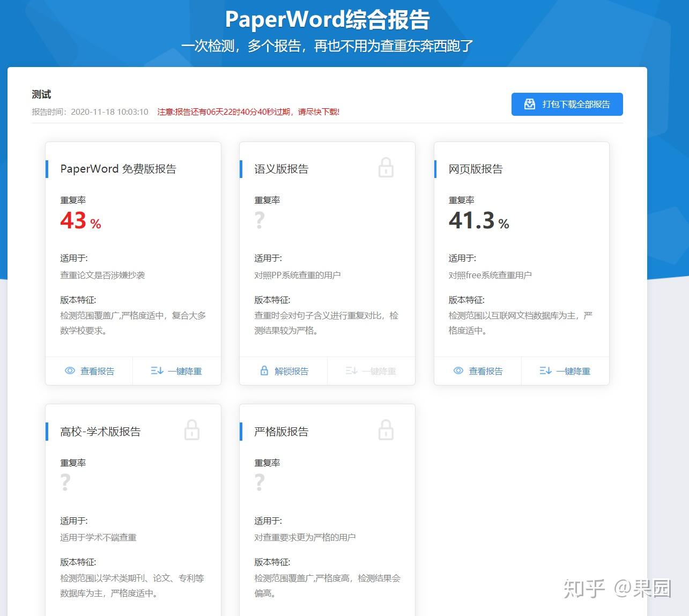Click text 对查重要求更为严格的用户
This screenshot has height=616, width=689.
pyautogui.click(x=305, y=537)
